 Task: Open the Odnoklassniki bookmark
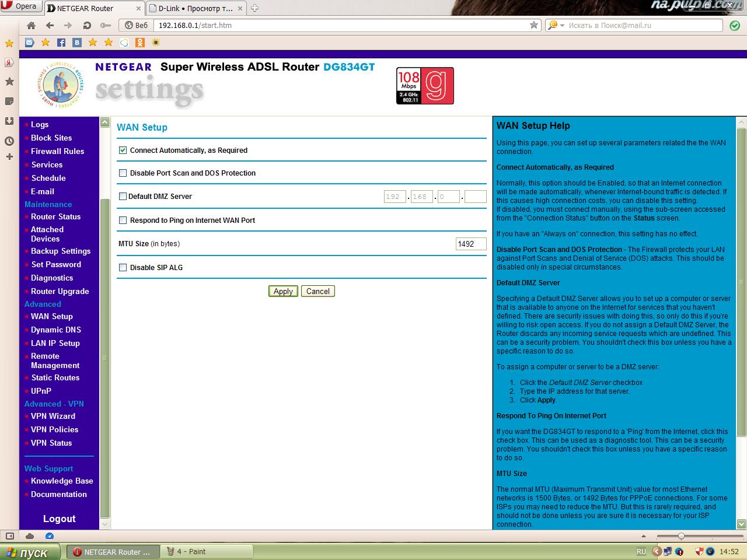(139, 43)
